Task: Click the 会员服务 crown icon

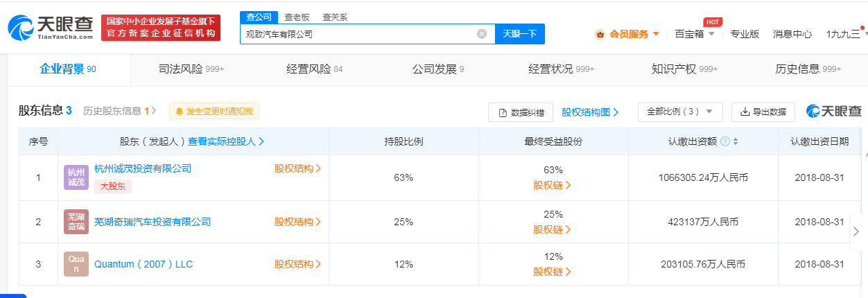Action: click(x=600, y=34)
